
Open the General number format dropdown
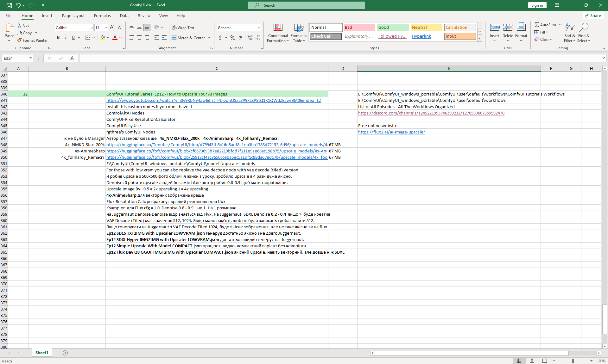tap(259, 28)
